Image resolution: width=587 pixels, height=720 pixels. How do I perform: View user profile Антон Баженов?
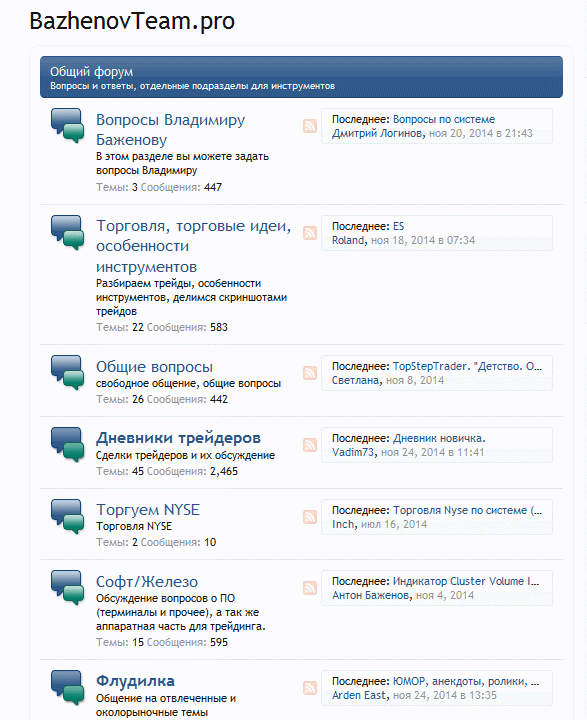370,596
